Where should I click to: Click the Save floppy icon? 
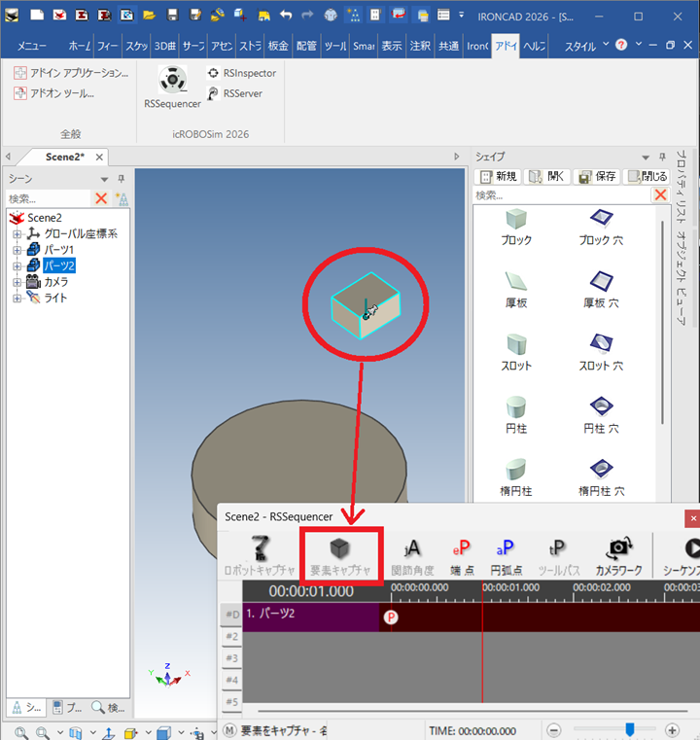172,16
